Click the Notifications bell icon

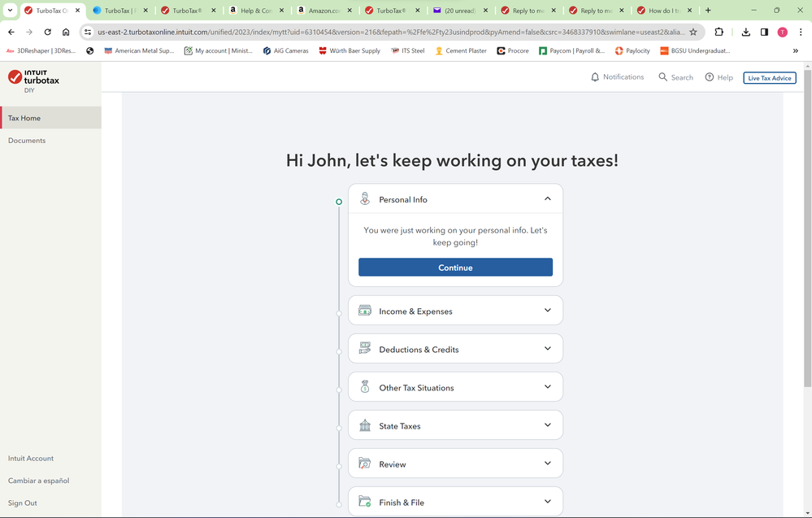click(595, 77)
